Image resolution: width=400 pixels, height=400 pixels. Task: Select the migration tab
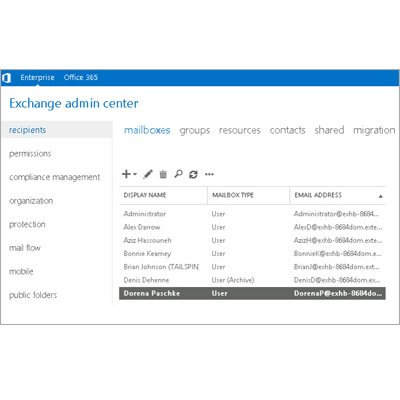coord(374,130)
